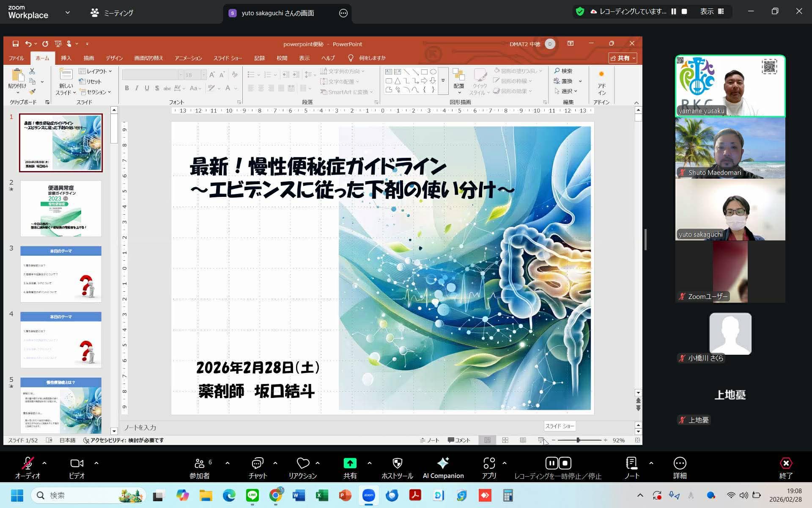Open Host Tools shield icon
The image size is (812, 508).
[397, 464]
